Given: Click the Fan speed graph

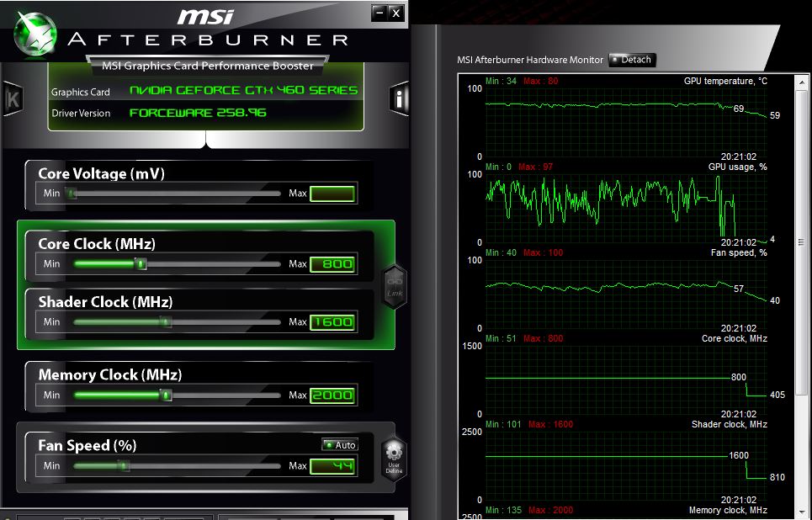Looking at the screenshot, I should click(x=626, y=294).
